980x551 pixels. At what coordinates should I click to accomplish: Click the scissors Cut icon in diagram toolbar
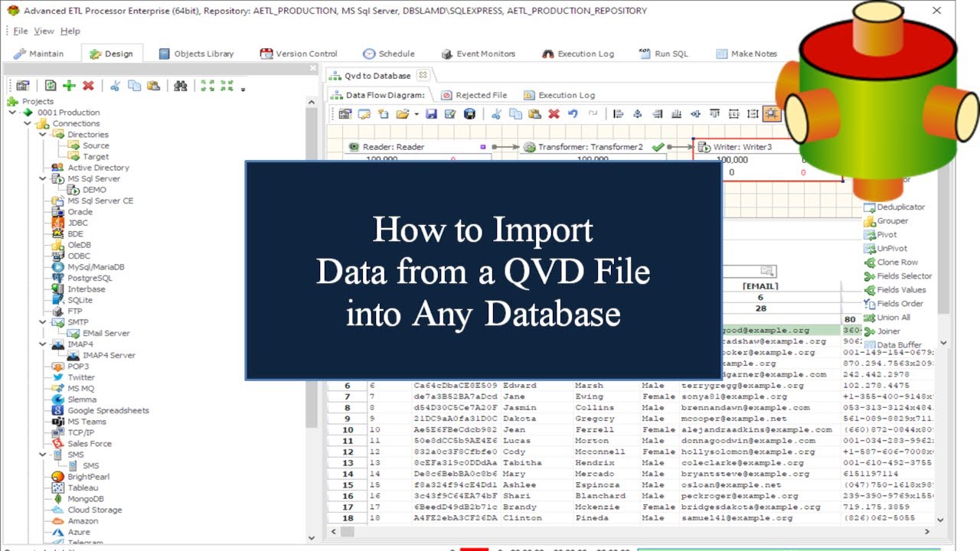coord(496,114)
